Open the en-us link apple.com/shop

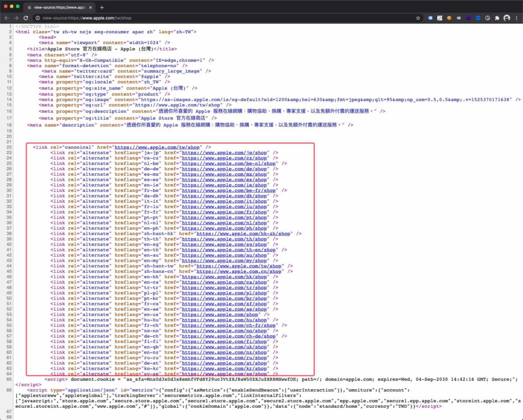tap(220, 315)
